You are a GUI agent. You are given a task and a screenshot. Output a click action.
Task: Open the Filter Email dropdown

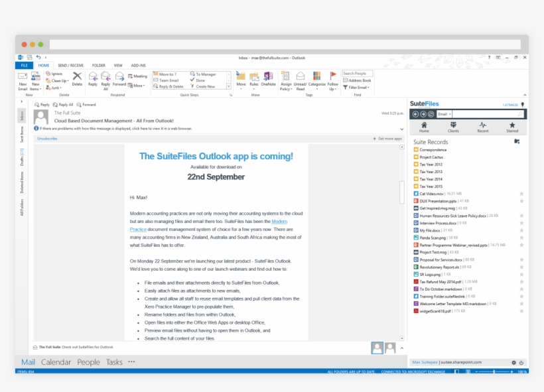(356, 88)
